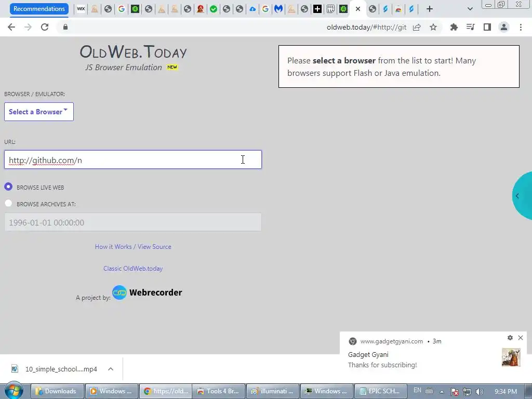Screen dimensions: 532x399
Task: Select the Browse Archives At option
Action: click(8, 203)
